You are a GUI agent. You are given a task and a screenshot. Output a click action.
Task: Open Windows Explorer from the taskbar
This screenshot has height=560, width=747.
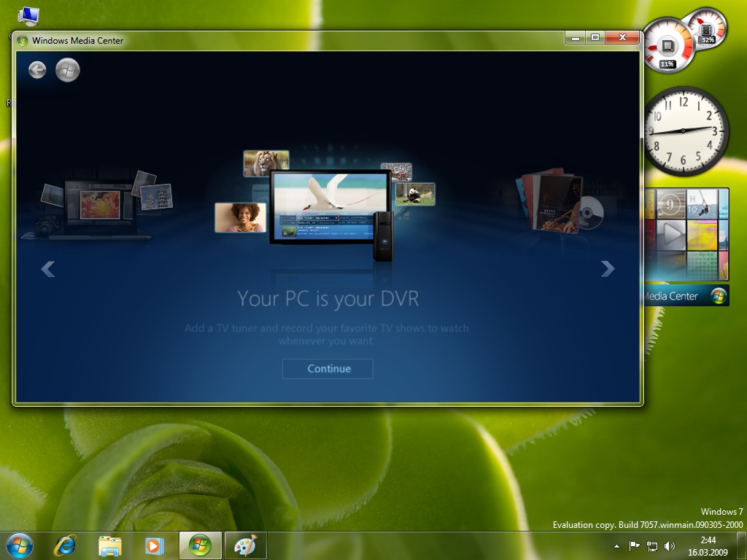(x=109, y=545)
